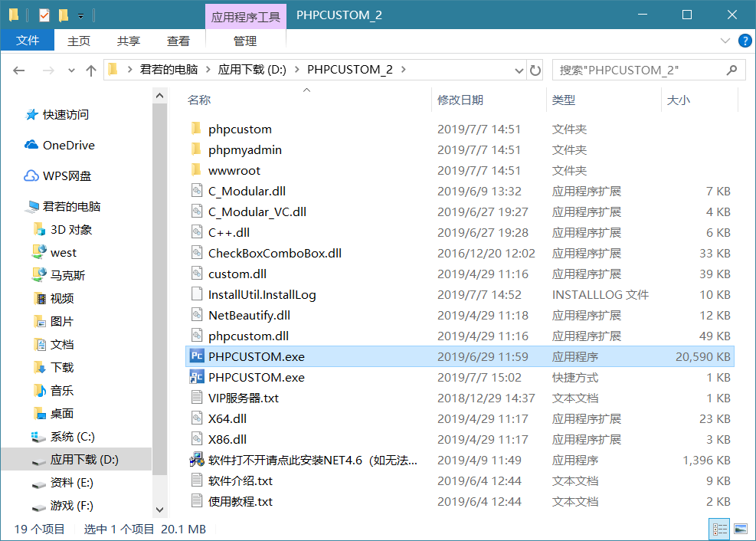Go forward with the forward arrow

48,70
